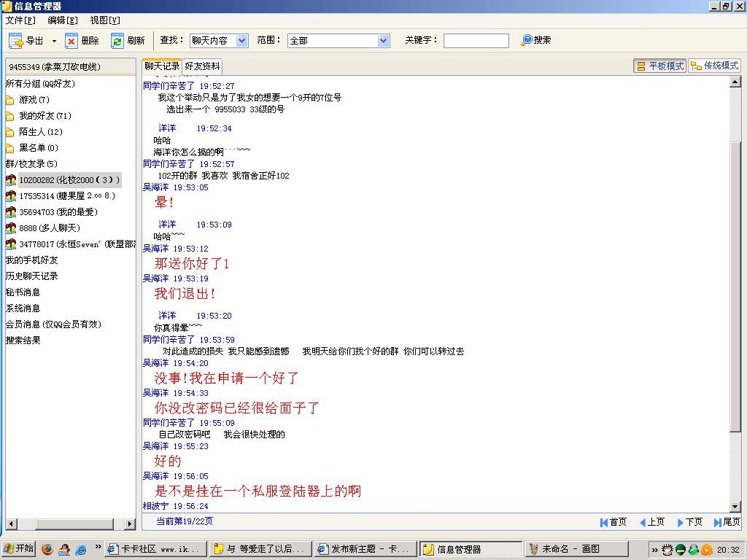Open the 范围 全部 range dropdown

click(384, 41)
